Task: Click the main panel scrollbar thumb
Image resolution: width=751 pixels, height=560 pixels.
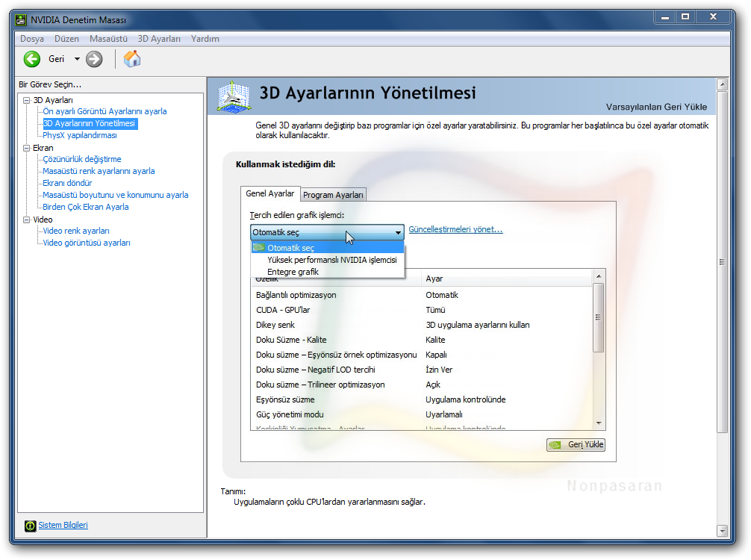Action: (x=723, y=262)
